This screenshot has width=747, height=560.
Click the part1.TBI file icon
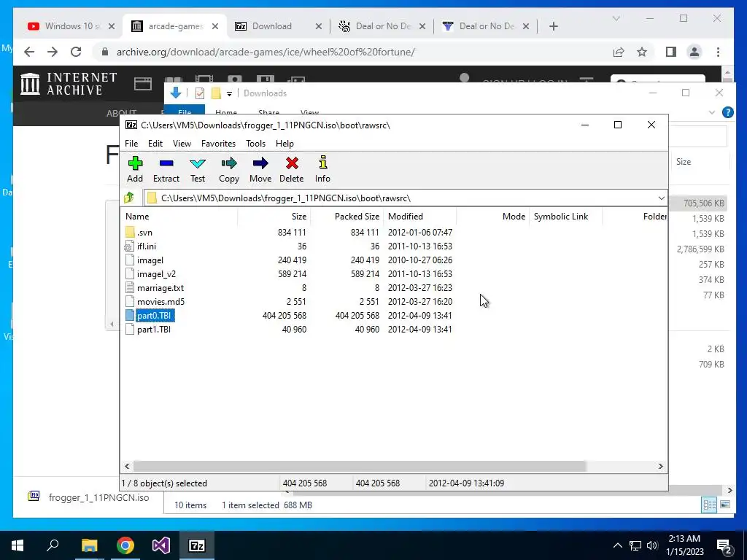(x=129, y=329)
